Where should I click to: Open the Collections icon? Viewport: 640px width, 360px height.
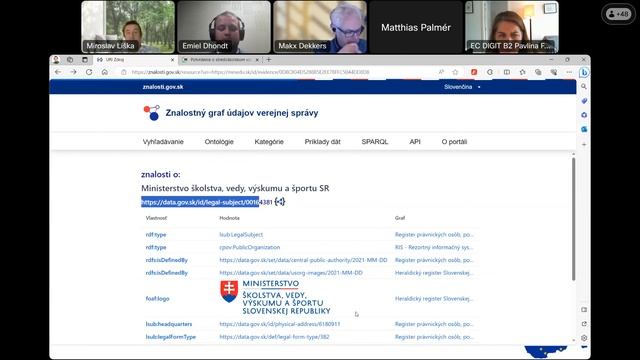tap(538, 72)
